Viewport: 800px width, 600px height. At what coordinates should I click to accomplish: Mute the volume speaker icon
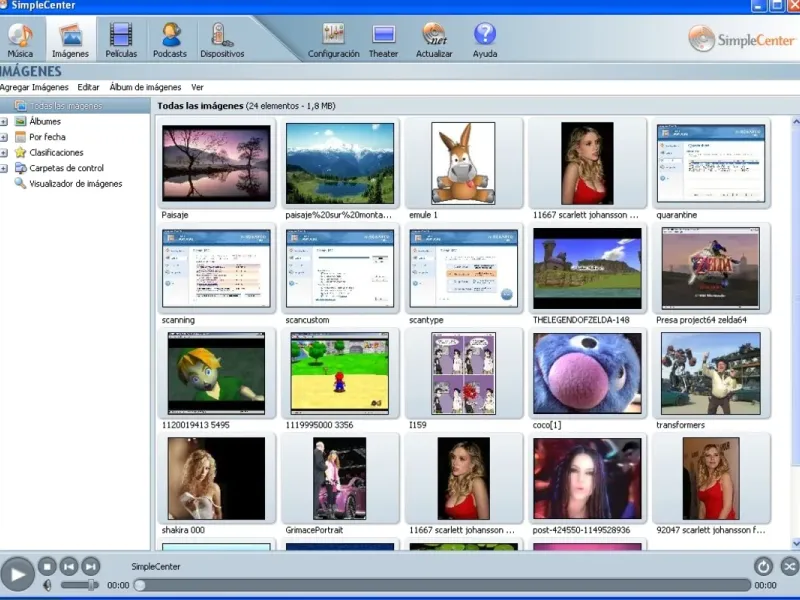(x=47, y=585)
